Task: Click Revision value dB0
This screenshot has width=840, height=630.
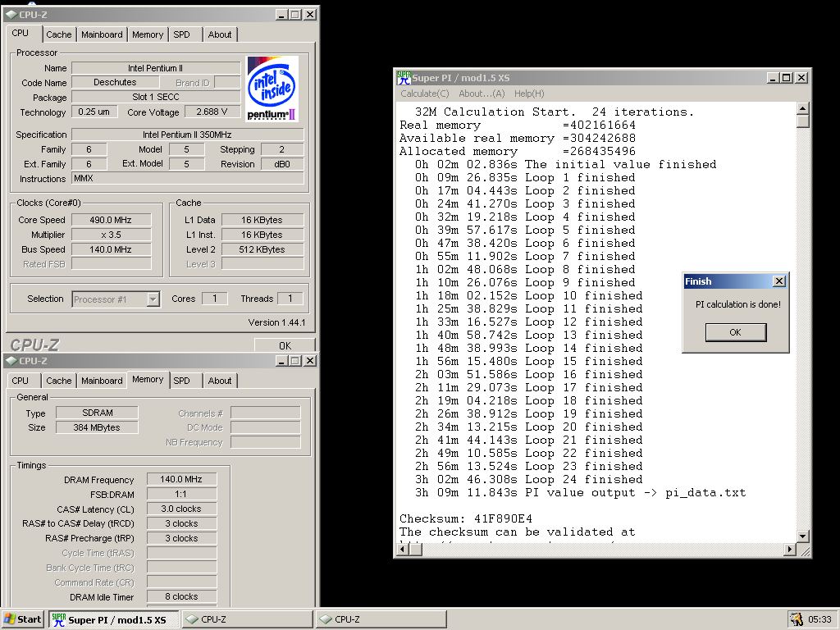Action: coord(282,164)
